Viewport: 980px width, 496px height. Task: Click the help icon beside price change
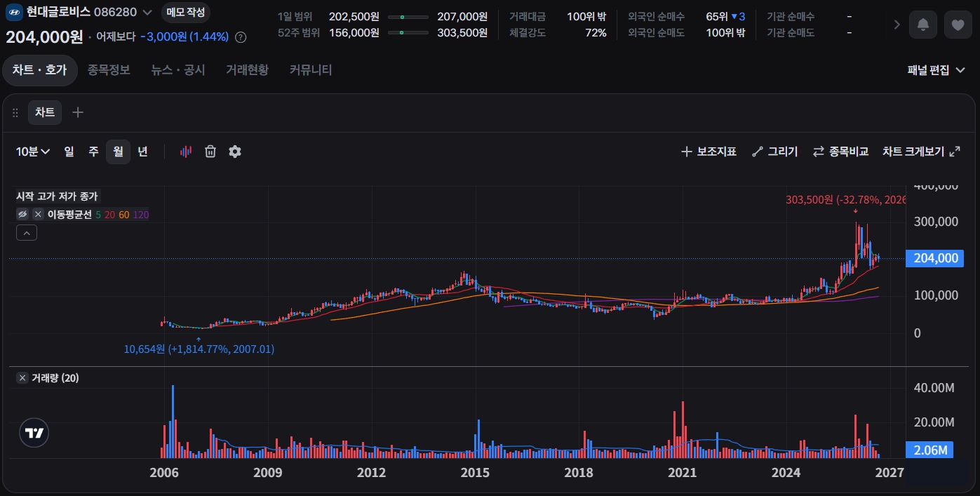pos(241,37)
